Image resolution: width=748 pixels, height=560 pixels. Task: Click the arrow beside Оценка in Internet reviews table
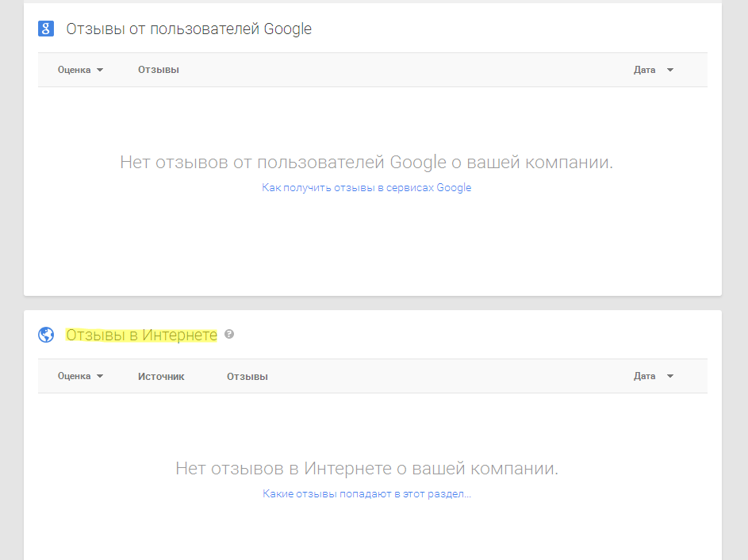pos(100,376)
